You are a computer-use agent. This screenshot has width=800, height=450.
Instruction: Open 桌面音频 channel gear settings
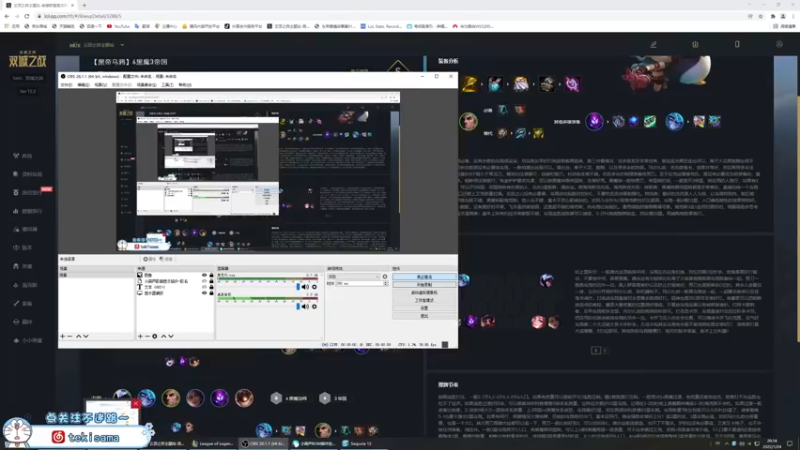tap(314, 307)
